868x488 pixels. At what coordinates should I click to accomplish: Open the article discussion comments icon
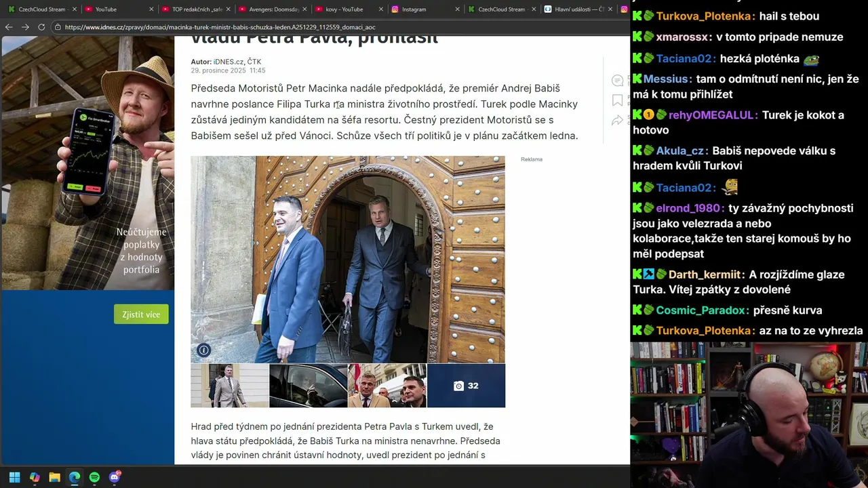[x=617, y=81]
